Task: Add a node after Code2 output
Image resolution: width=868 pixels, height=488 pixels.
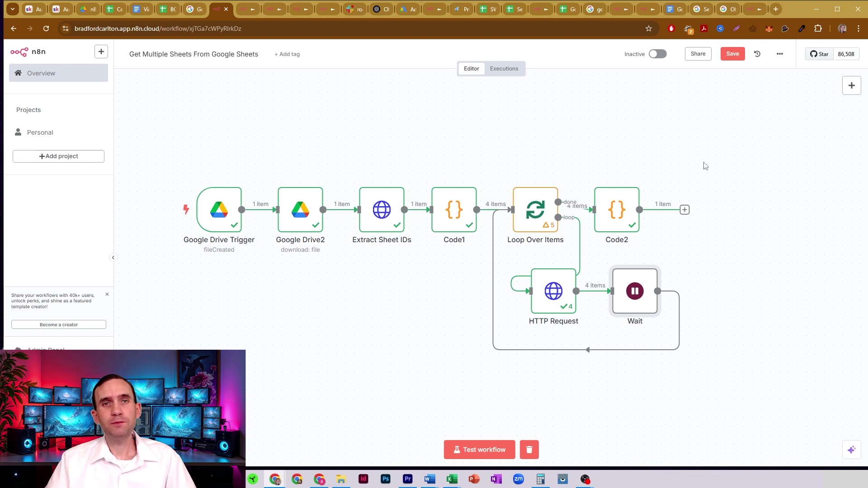Action: click(684, 210)
